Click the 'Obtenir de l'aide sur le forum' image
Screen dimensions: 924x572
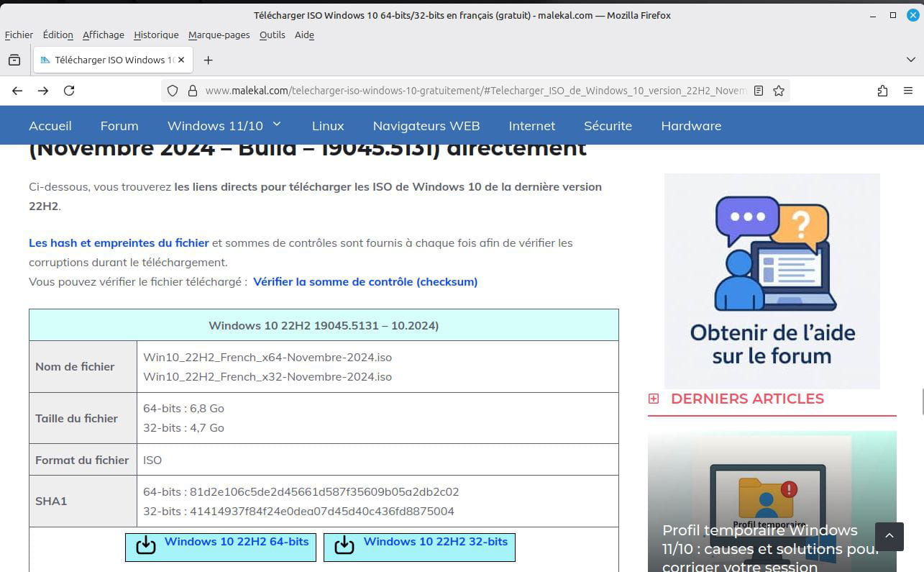point(772,281)
